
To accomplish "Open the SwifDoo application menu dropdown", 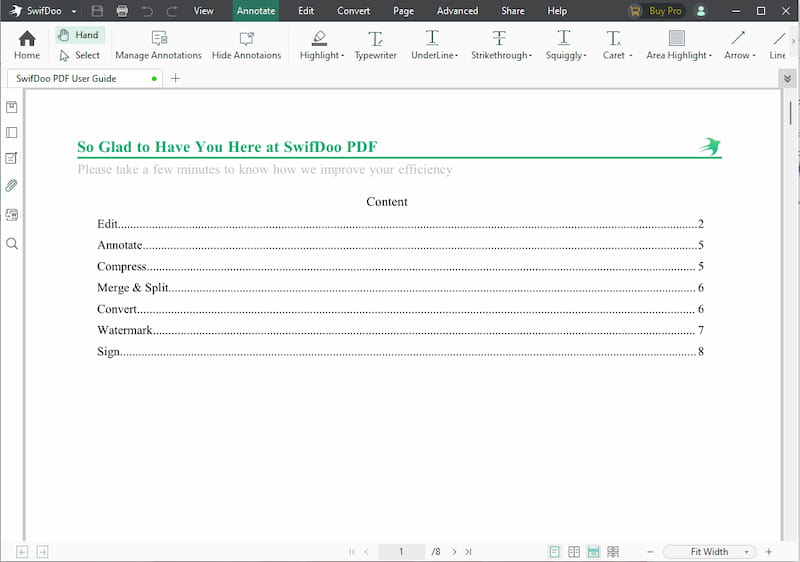I will click(x=74, y=11).
